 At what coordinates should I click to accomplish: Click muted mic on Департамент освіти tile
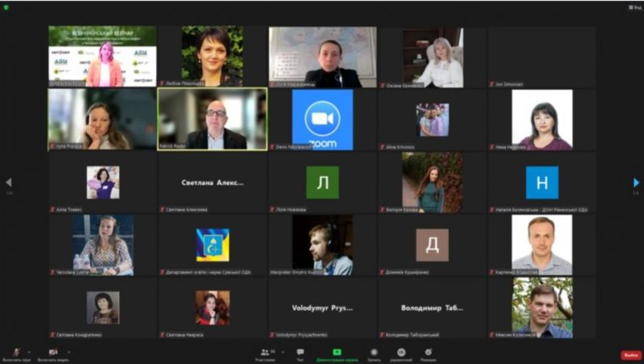coord(163,272)
